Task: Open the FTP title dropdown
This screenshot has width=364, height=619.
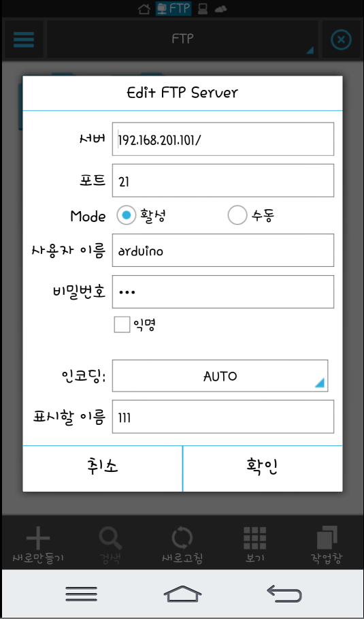Action: 182,39
